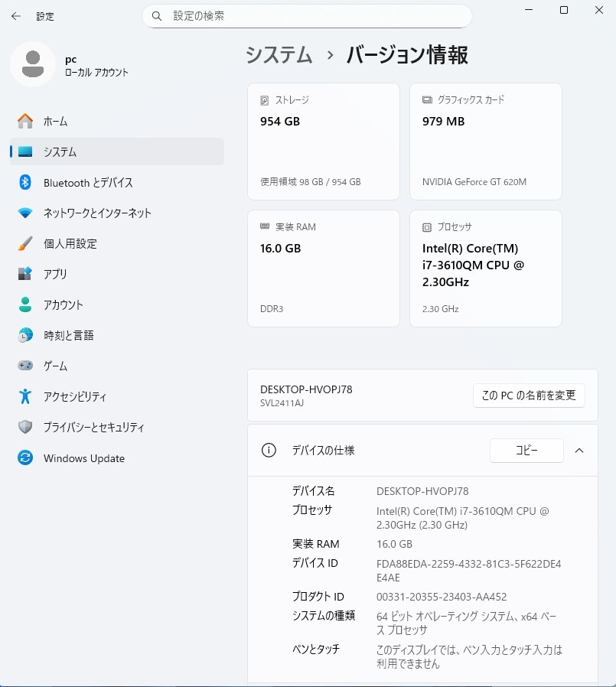Viewport: 616px width, 687px height.
Task: Click the ゲーム controller icon
Action: click(25, 366)
